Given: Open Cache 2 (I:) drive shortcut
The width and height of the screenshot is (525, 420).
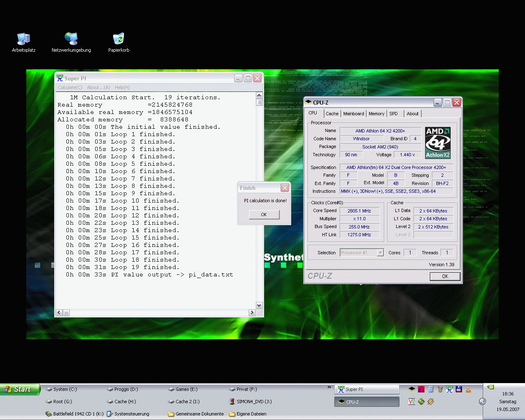Looking at the screenshot, I should click(x=184, y=402).
